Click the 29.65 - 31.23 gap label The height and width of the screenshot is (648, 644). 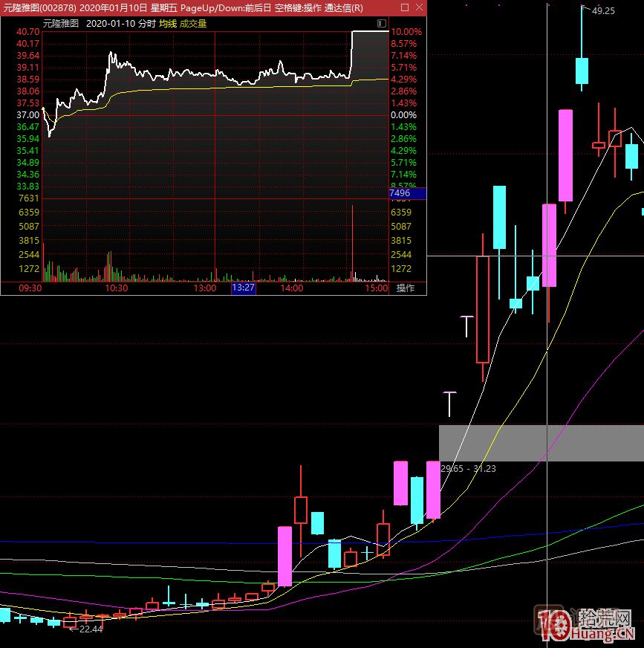click(x=468, y=469)
